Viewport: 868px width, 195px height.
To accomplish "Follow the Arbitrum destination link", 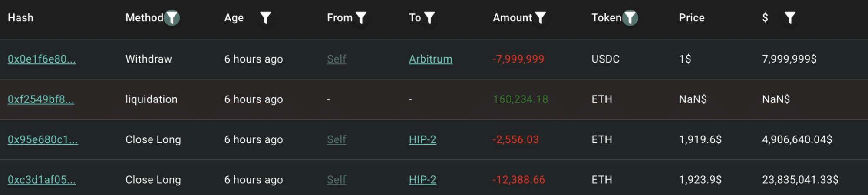I will pos(431,59).
